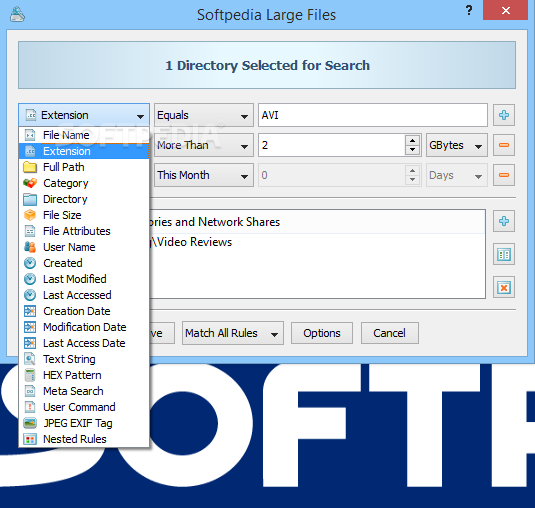Remove the This Month rule
The height and width of the screenshot is (508, 535).
click(x=504, y=175)
